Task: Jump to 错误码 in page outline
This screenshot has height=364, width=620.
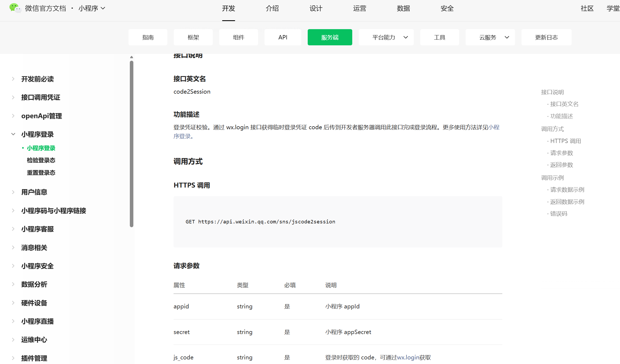Action: coord(558,214)
